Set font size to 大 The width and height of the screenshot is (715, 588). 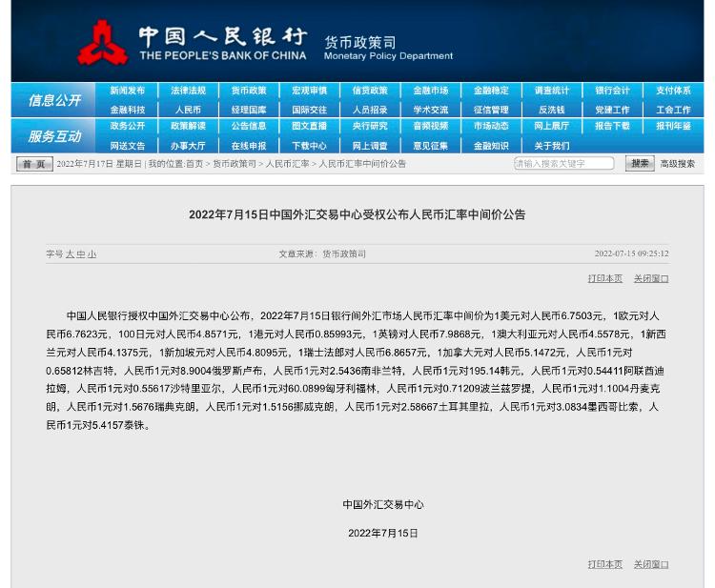70,253
